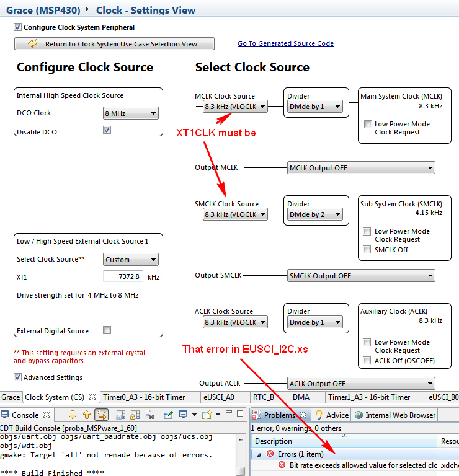Click the open new console icon
Viewport: 459px width, 476px height.
point(207,415)
